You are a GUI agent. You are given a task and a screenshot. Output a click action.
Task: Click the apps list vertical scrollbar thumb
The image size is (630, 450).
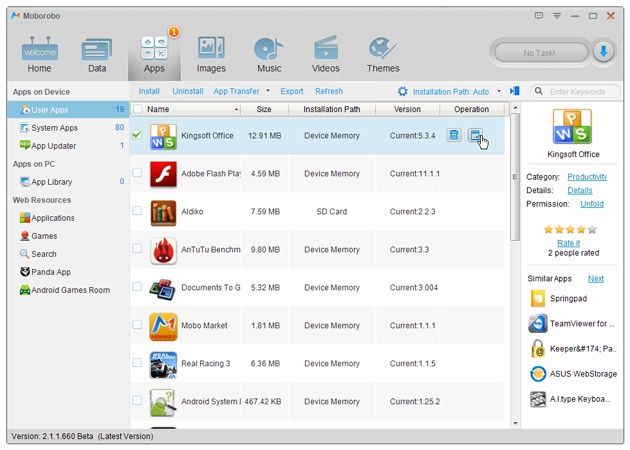coord(515,177)
